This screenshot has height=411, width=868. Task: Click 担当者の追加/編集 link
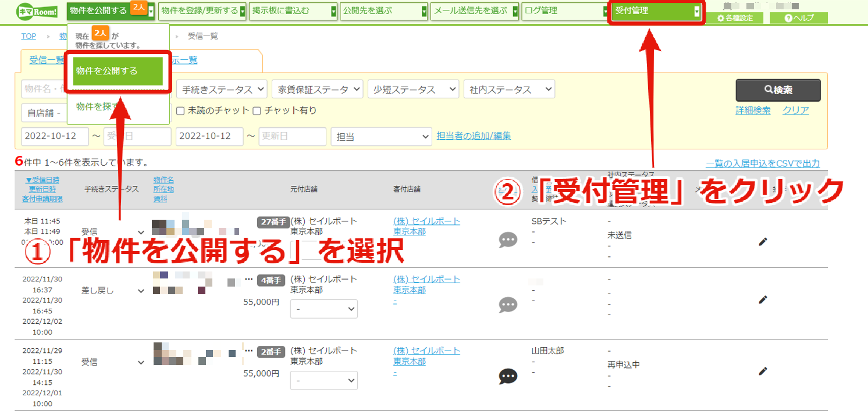[x=474, y=136]
